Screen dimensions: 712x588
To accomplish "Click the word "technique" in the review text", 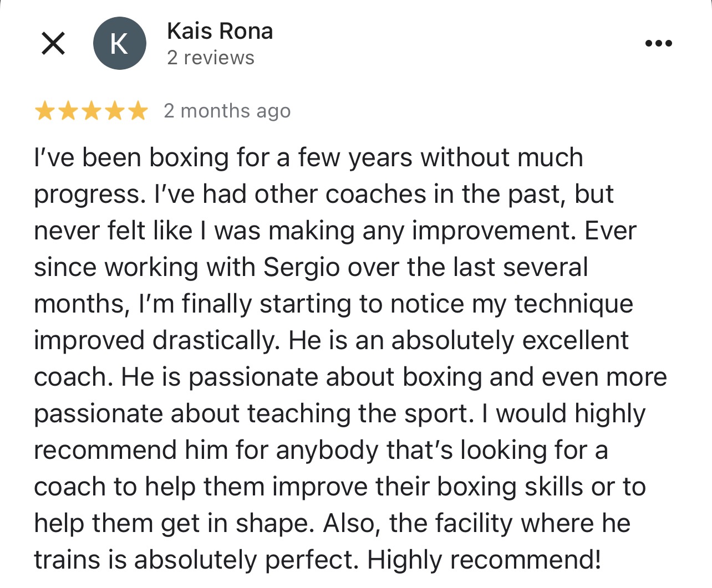I will point(573,304).
